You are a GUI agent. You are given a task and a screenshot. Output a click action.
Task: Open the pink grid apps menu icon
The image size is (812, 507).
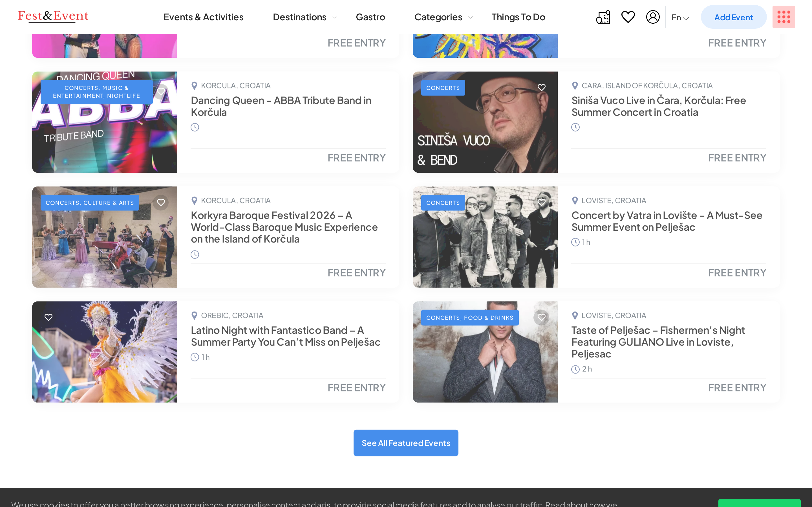[x=784, y=17]
